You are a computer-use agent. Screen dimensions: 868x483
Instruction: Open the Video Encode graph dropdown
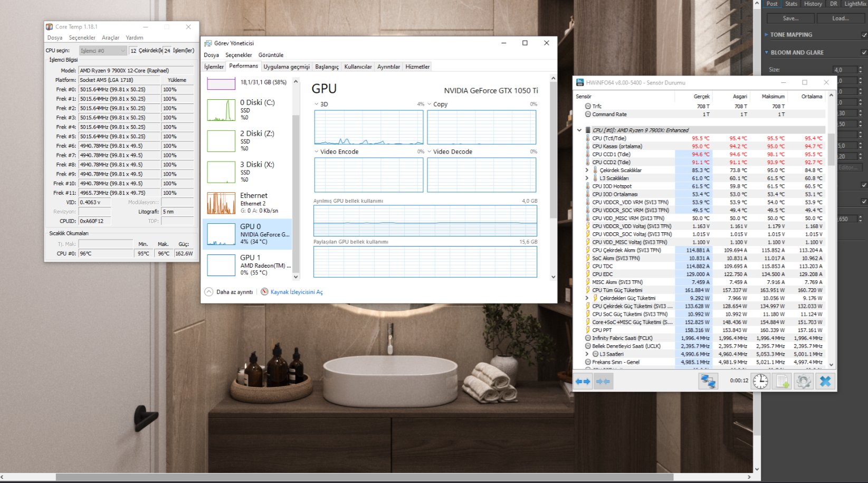pyautogui.click(x=317, y=152)
